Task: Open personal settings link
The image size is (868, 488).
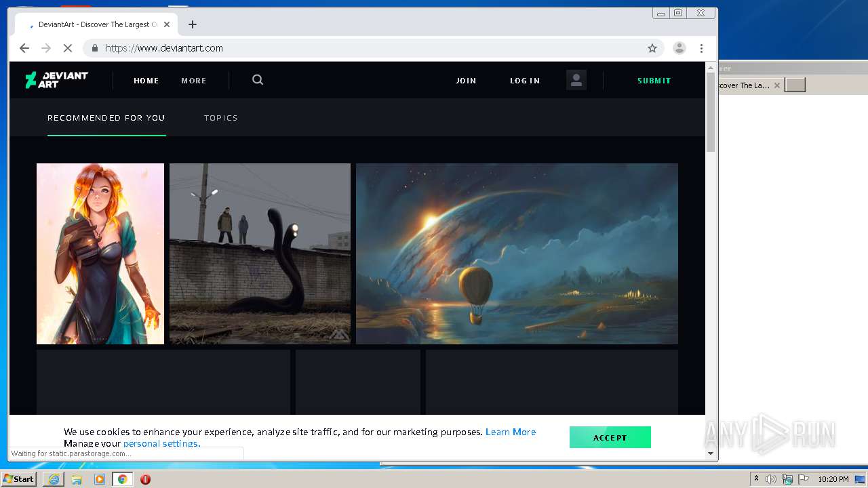Action: (161, 444)
